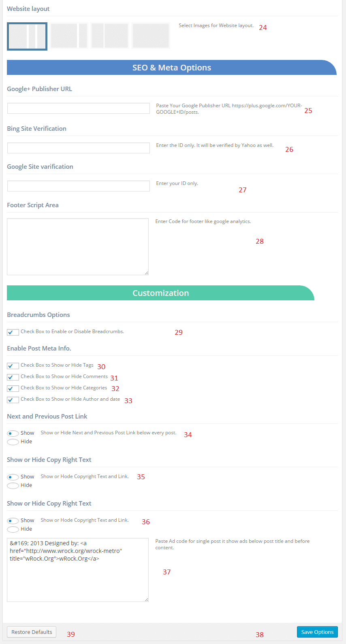
Task: Select the full-width website layout image
Action: coord(151,36)
